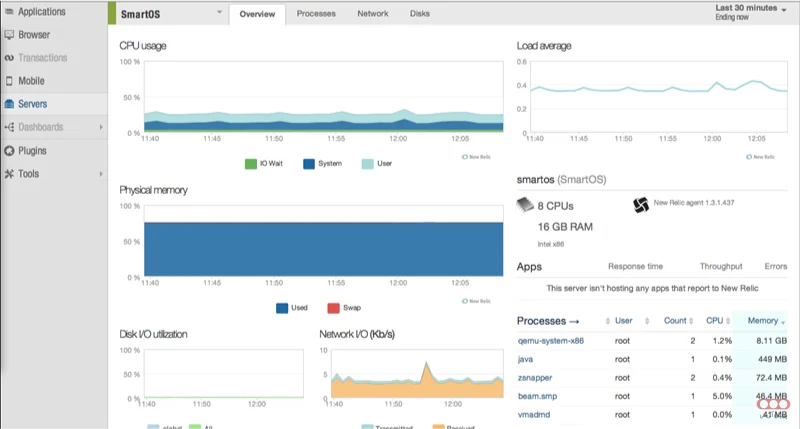This screenshot has height=429, width=800.
Task: Open the Mobile phone icon
Action: pyautogui.click(x=9, y=81)
